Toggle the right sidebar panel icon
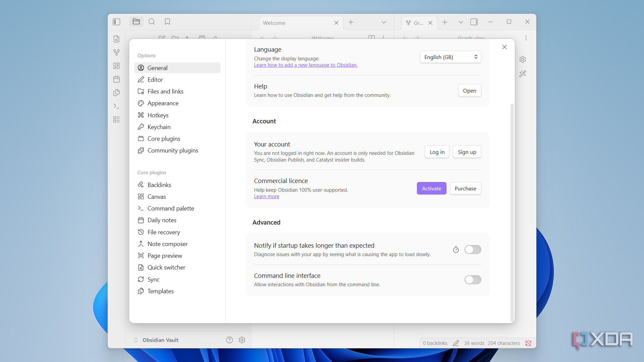Screen dimensions: 644x362 tap(474, 22)
